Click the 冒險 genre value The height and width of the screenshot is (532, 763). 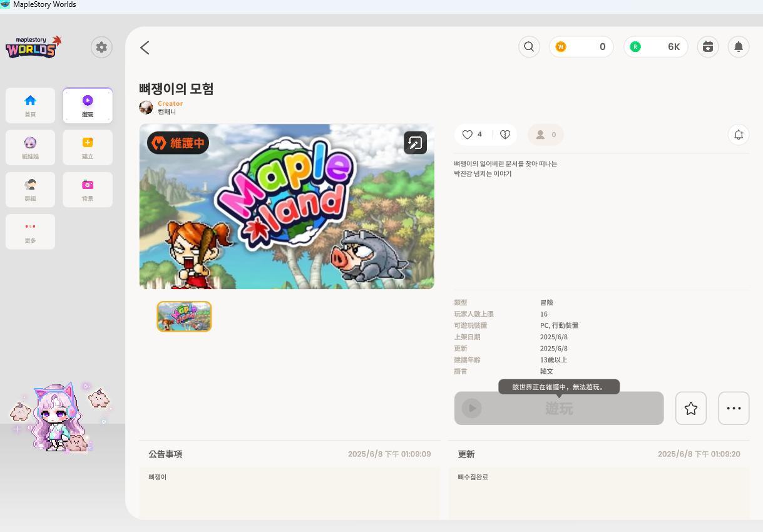click(x=546, y=302)
